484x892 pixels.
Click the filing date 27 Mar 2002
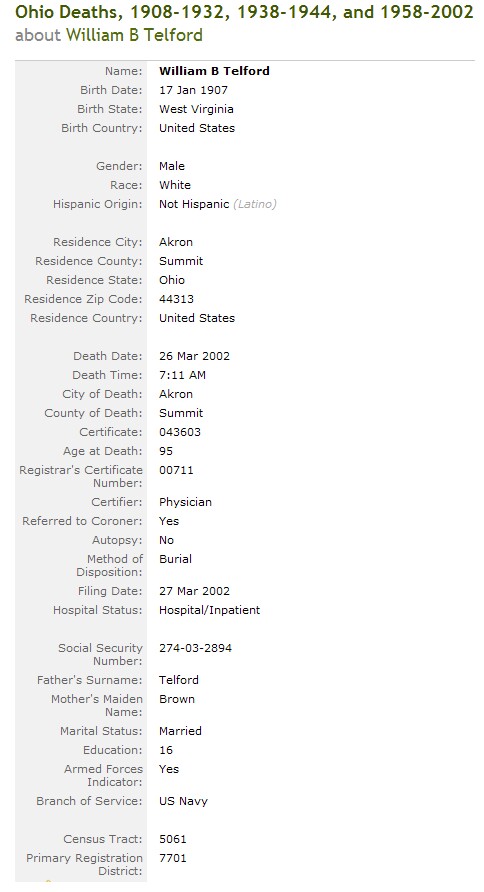pyautogui.click(x=195, y=591)
